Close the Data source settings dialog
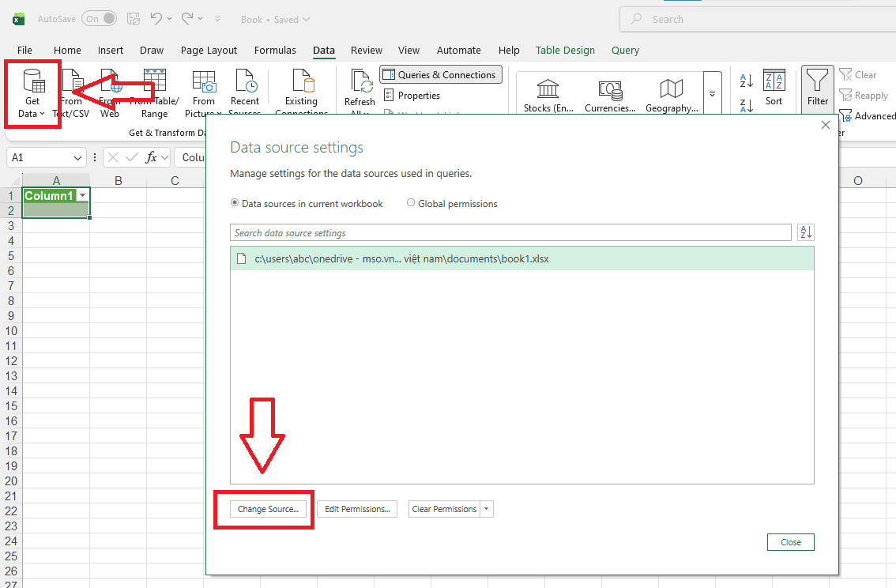Screen dimensions: 896x588 (791, 541)
